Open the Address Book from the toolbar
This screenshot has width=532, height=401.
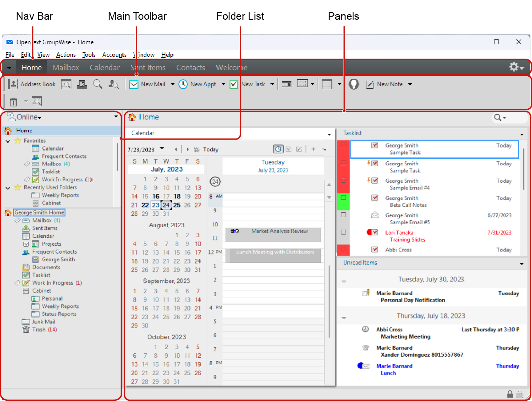tap(32, 84)
